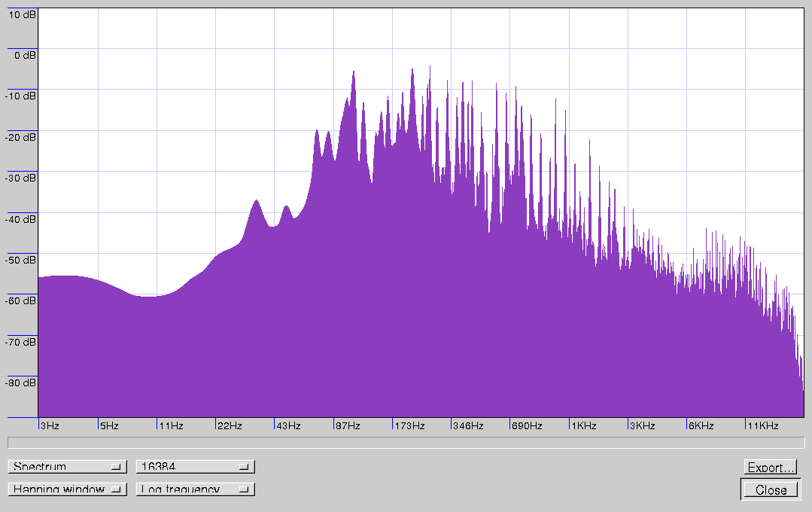This screenshot has width=812, height=512.
Task: Open the Log frequency axis dropdown
Action: tap(195, 489)
